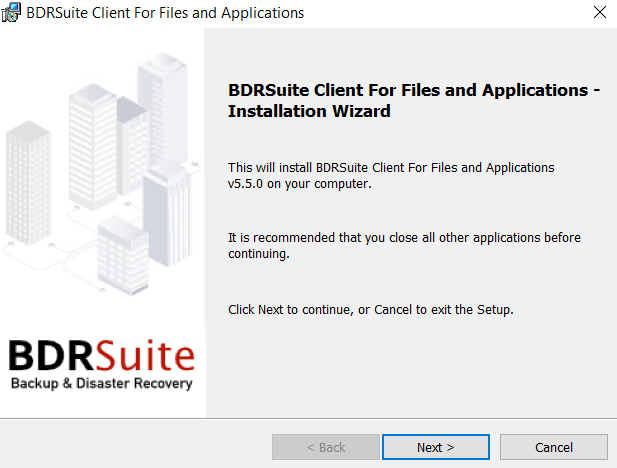
Task: Click the leftmost building in the illustration
Action: point(28,182)
